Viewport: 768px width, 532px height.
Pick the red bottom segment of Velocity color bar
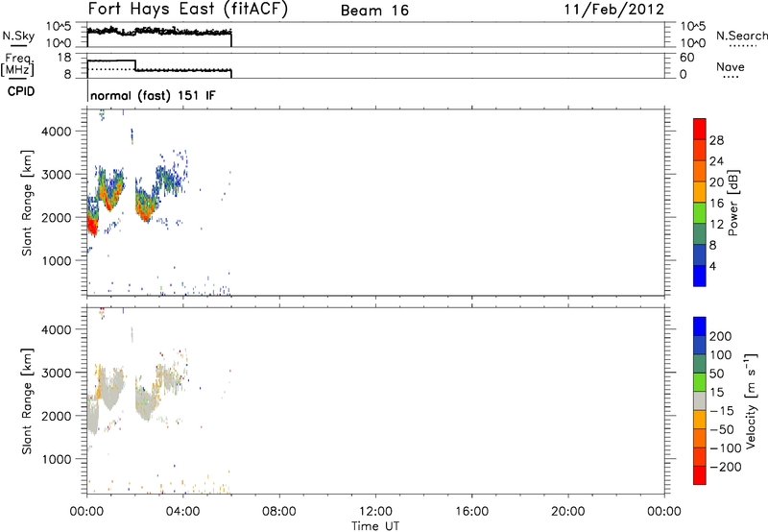coord(700,475)
